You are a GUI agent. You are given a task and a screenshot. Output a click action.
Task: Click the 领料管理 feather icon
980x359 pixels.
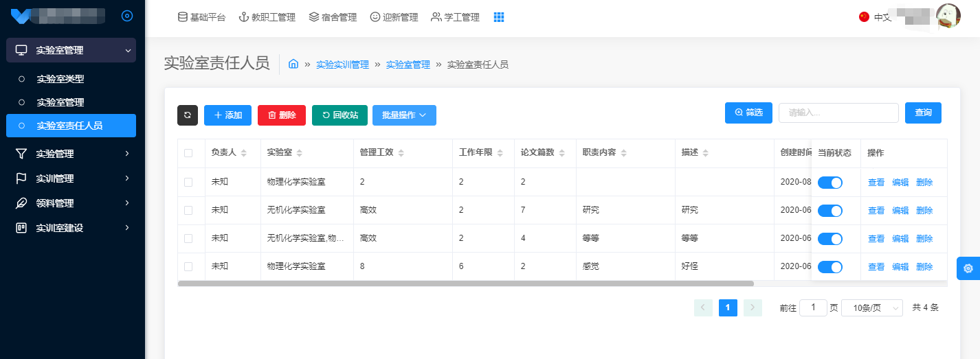(21, 203)
